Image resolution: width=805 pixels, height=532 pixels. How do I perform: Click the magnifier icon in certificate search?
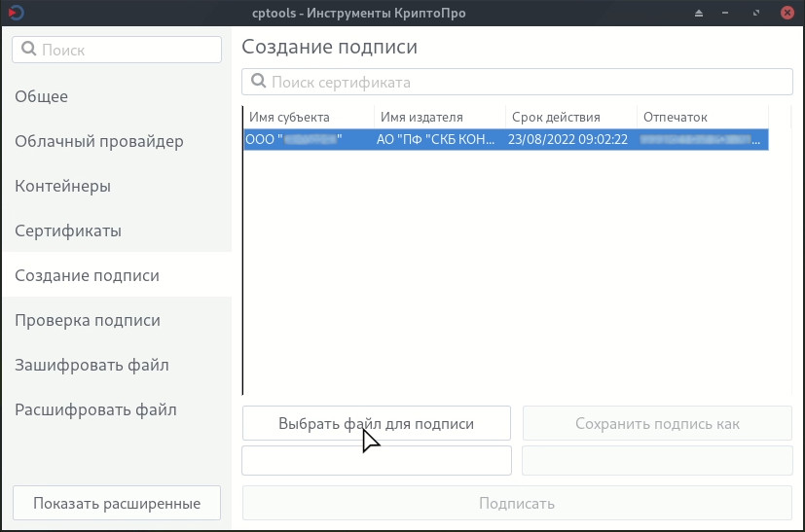(258, 81)
